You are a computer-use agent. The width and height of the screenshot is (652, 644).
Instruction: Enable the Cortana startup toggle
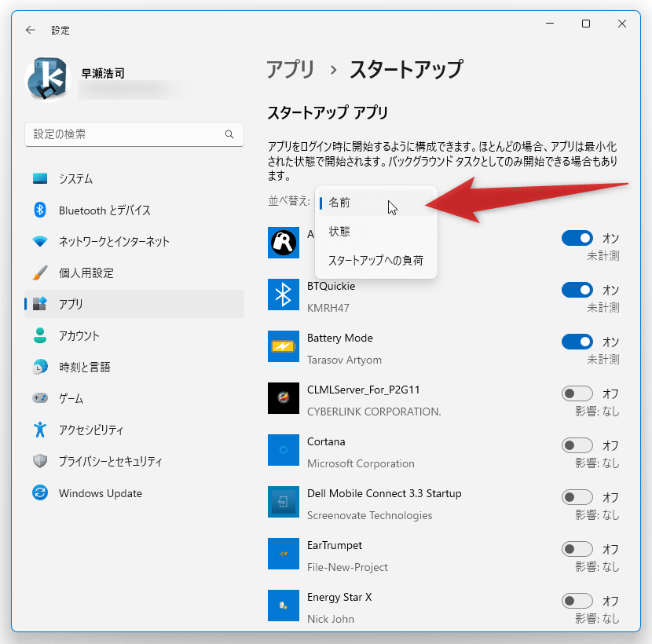point(577,445)
